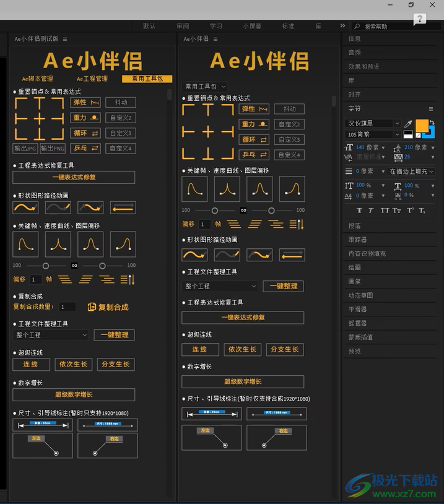Click second shape path animation icon in right panel

coord(227,255)
